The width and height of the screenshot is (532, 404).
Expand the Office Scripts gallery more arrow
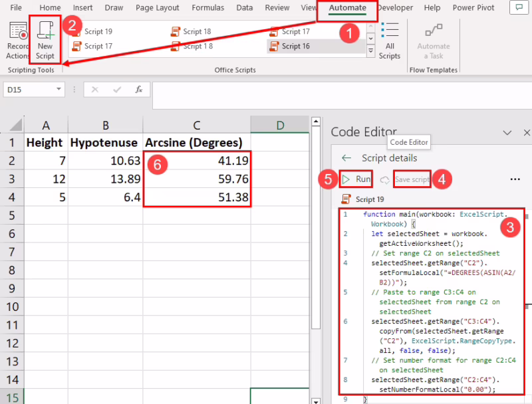(x=370, y=50)
